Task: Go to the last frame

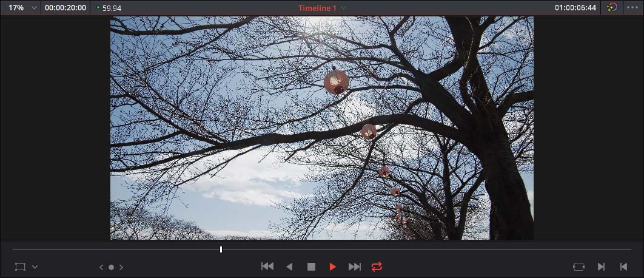Action: (x=355, y=266)
